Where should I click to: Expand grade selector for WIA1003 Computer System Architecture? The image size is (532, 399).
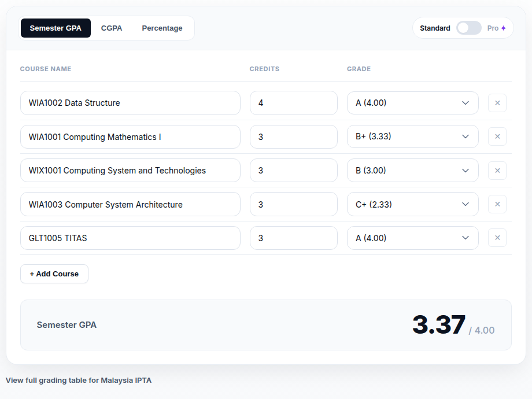click(412, 204)
